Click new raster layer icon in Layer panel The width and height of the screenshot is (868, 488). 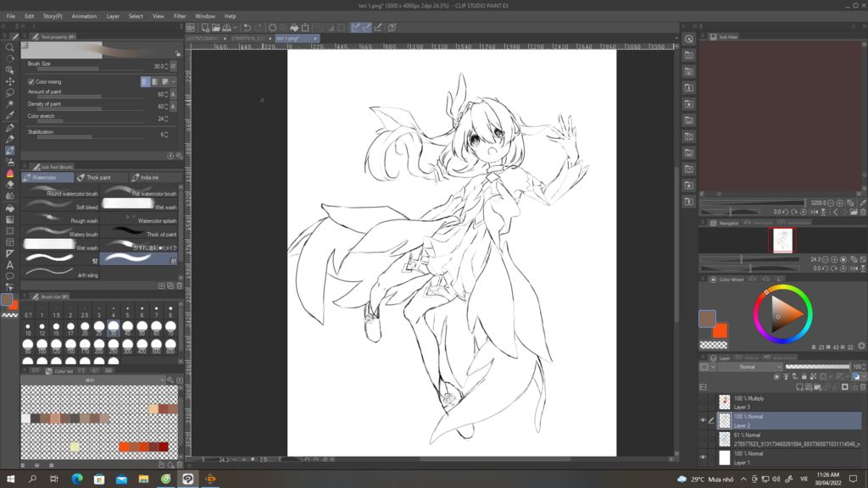(799, 386)
